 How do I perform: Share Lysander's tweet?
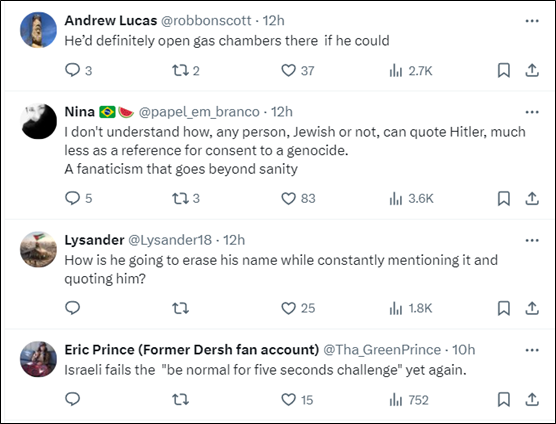532,308
